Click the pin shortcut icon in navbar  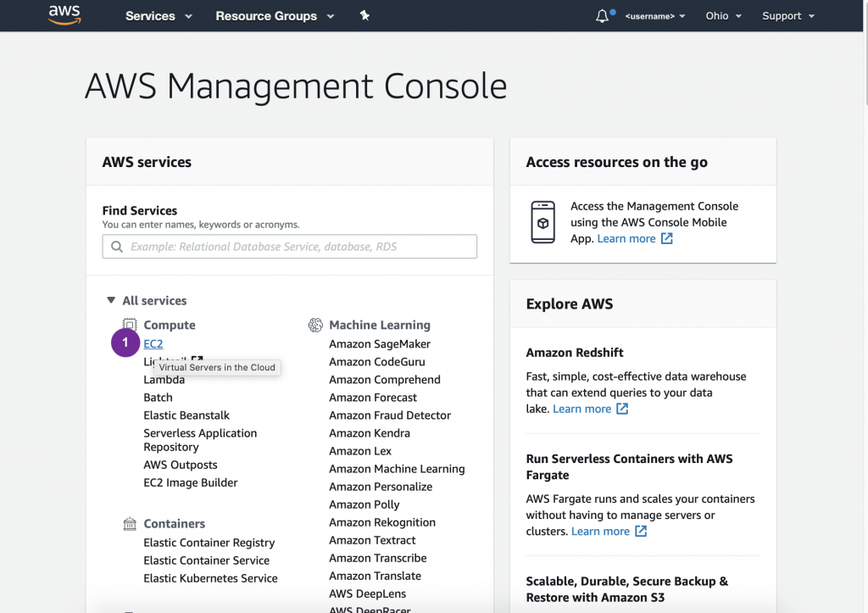[x=364, y=15]
